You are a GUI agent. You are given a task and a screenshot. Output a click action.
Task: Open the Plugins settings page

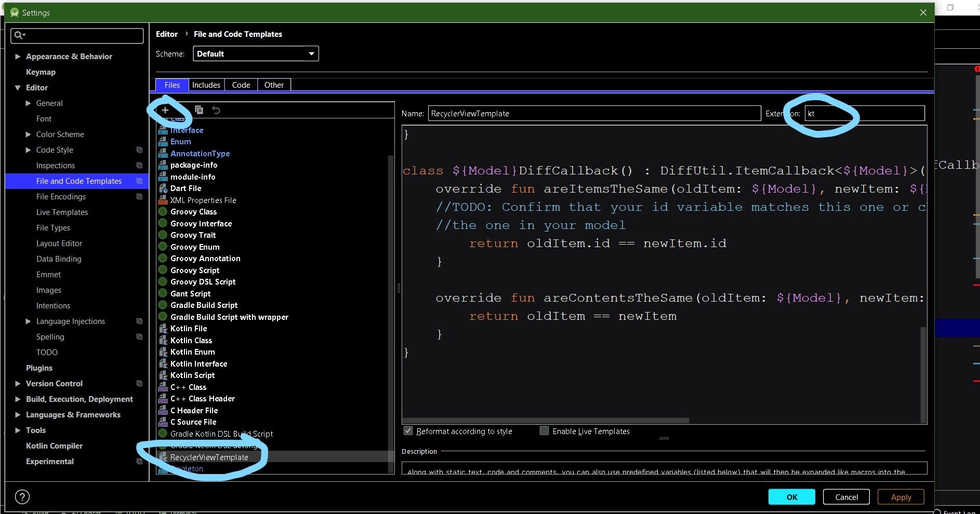pyautogui.click(x=39, y=368)
